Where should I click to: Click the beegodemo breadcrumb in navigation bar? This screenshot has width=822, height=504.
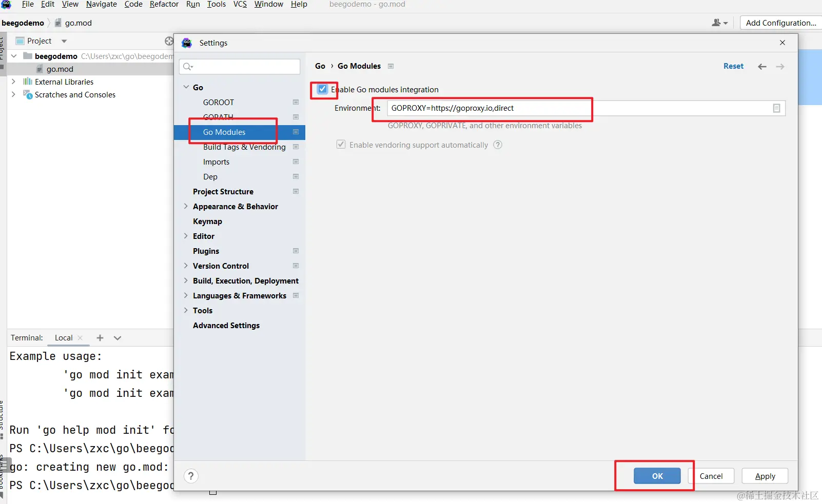[x=23, y=23]
